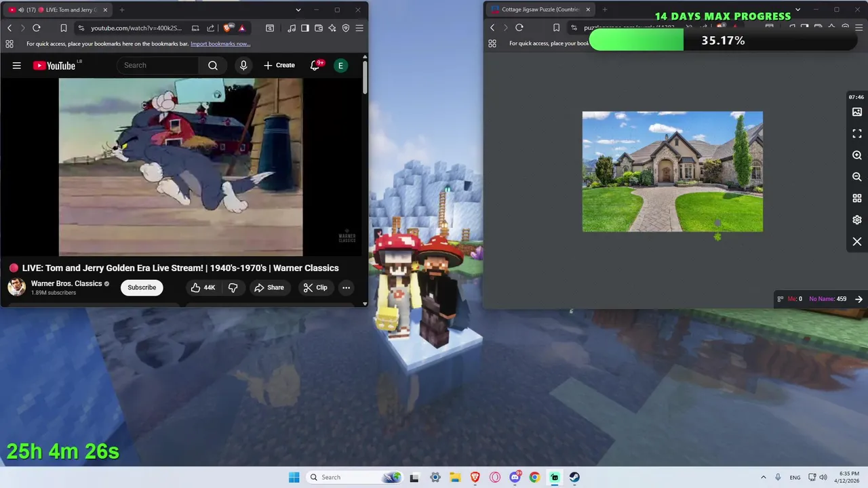Show hidden system tray icons
Screen dimensions: 868x488
(763, 477)
